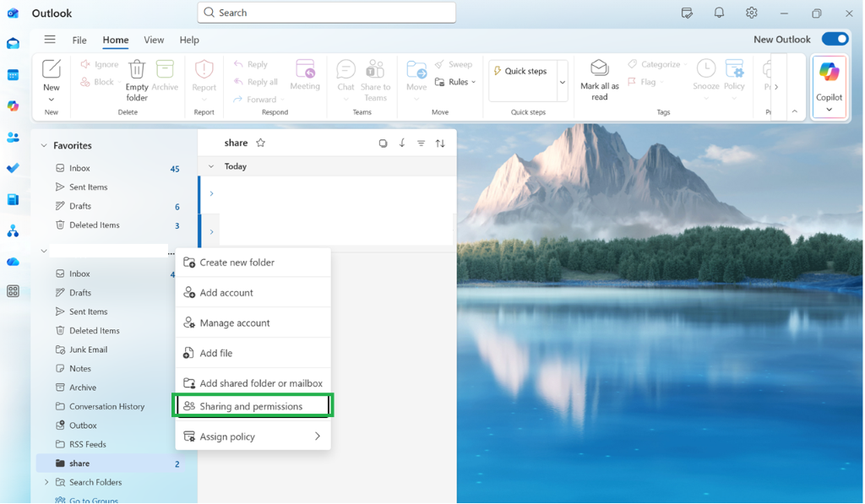This screenshot has height=504, width=865.
Task: Choose Add account from context menu
Action: pyautogui.click(x=253, y=293)
